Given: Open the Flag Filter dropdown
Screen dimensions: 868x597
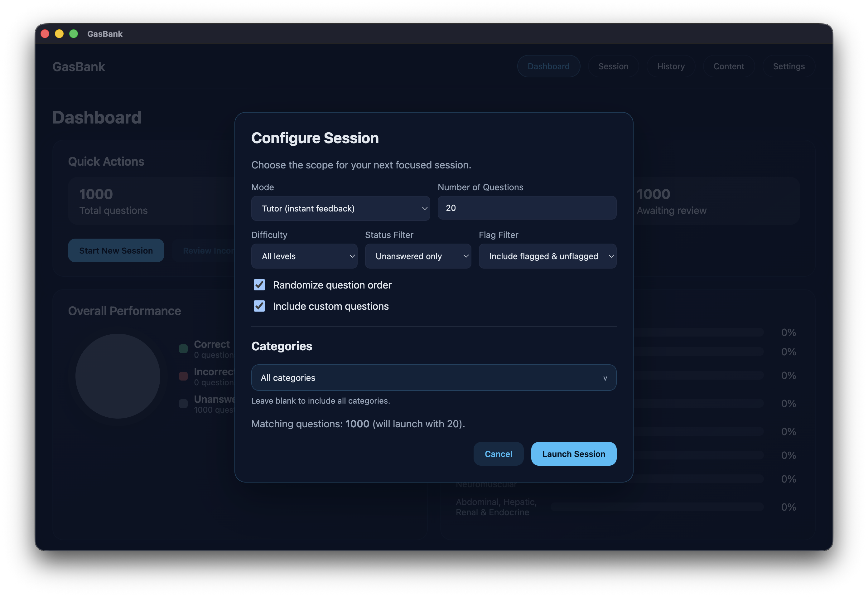Looking at the screenshot, I should click(547, 256).
